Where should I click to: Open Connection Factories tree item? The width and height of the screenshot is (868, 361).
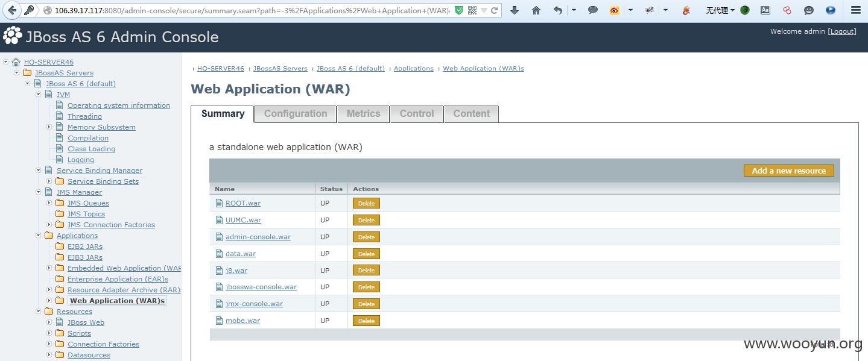103,344
